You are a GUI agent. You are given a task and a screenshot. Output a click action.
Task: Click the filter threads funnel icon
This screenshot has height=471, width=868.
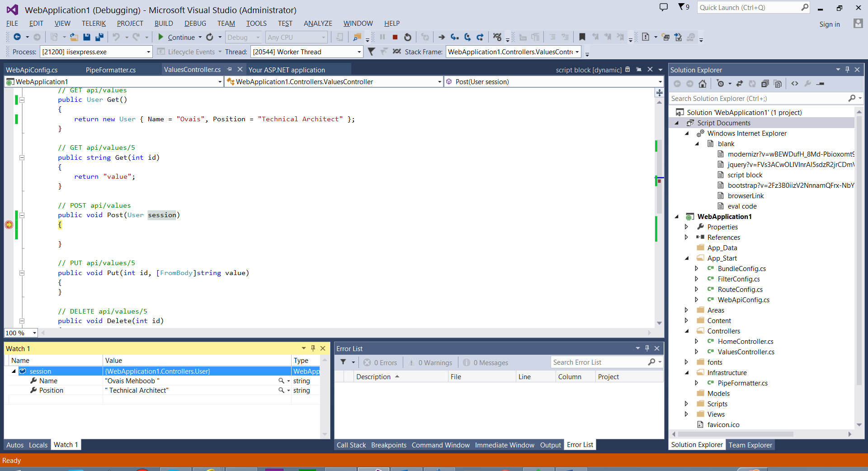coord(371,52)
